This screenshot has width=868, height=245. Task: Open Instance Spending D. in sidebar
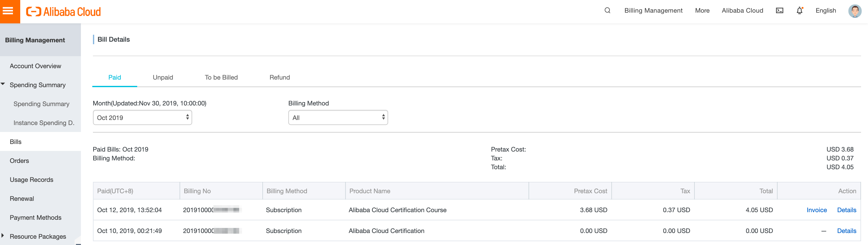coord(44,123)
